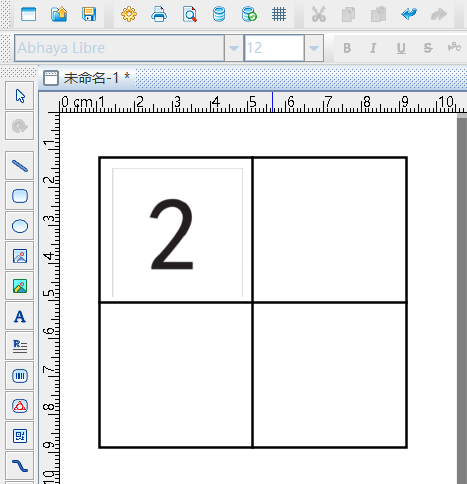Screen dimensions: 467x484
Task: Choose the QR code tool
Action: pos(20,436)
